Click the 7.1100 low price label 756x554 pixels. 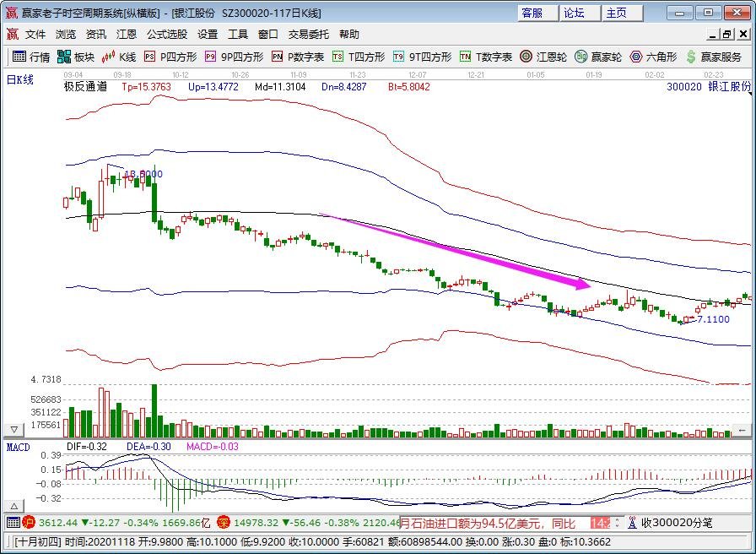713,319
